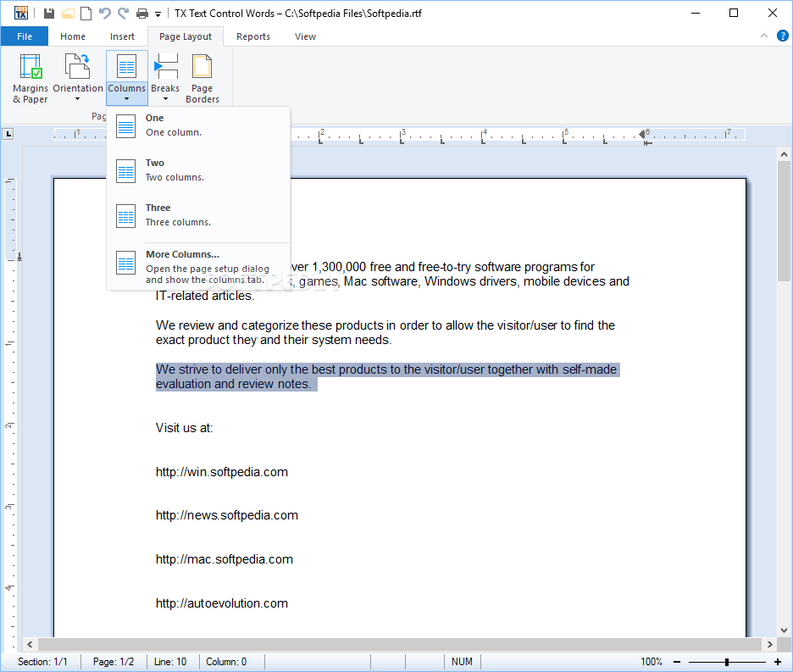Click the Page Layout tab
The width and height of the screenshot is (793, 672).
click(186, 36)
